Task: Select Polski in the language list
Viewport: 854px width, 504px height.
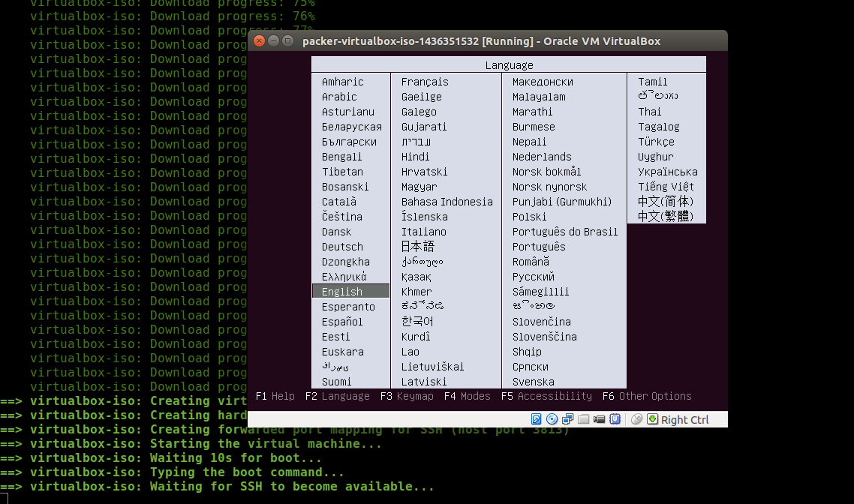Action: click(529, 217)
